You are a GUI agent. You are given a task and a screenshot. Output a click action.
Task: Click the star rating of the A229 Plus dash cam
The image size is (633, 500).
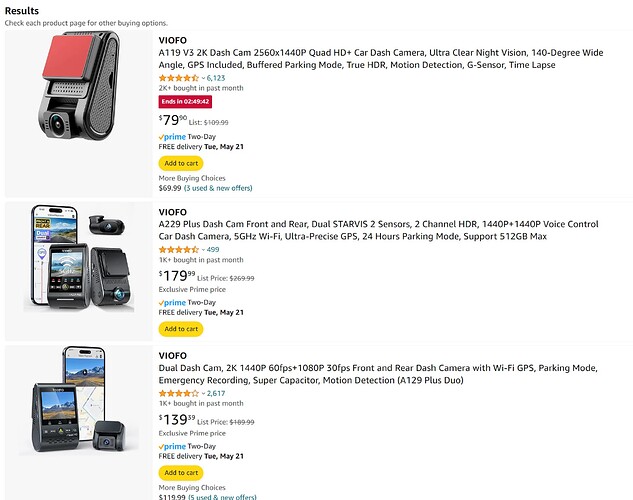(178, 249)
